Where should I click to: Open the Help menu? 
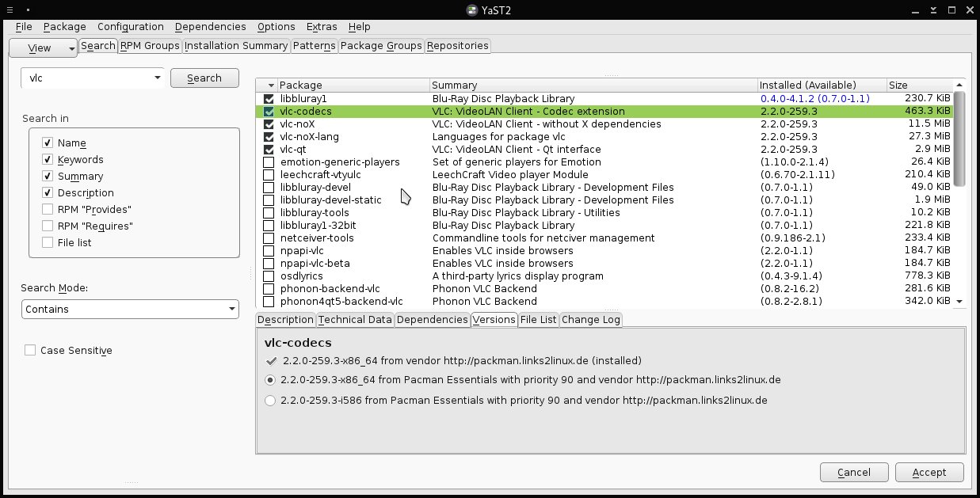tap(359, 26)
